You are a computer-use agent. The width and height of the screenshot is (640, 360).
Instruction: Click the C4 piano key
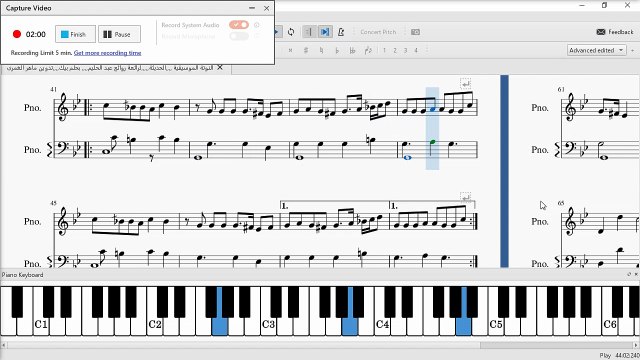382,324
